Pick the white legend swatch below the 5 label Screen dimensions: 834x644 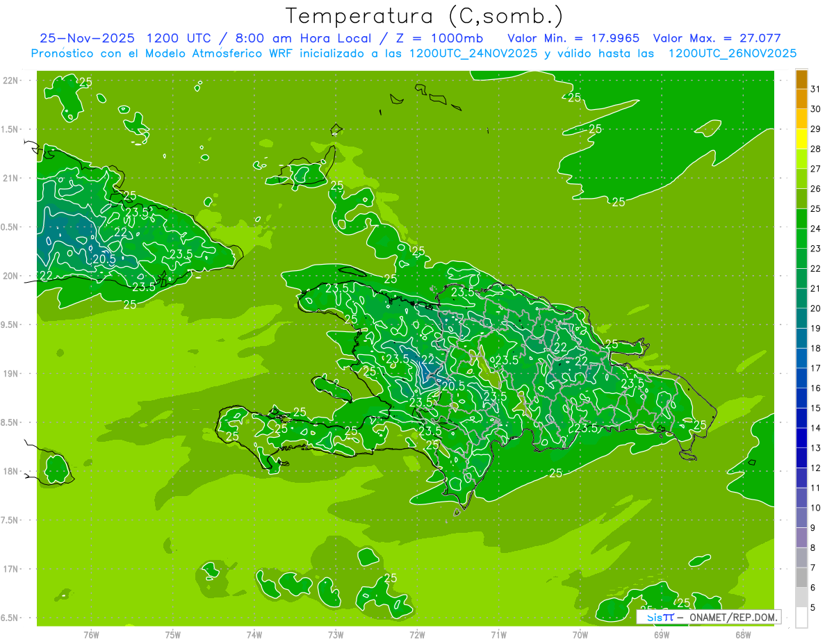[x=801, y=618]
